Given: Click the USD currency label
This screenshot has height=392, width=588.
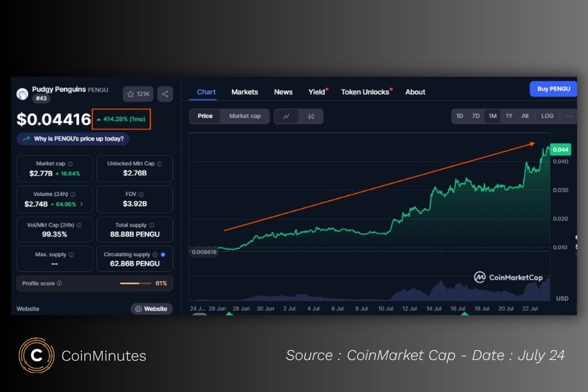Looking at the screenshot, I should pos(562,299).
